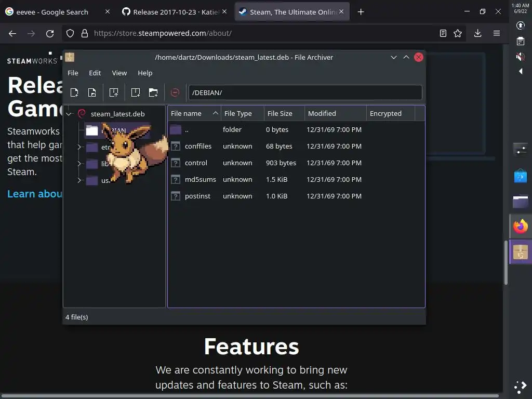Image resolution: width=532 pixels, height=399 pixels.
Task: Open Firefox from the taskbar
Action: (x=521, y=227)
